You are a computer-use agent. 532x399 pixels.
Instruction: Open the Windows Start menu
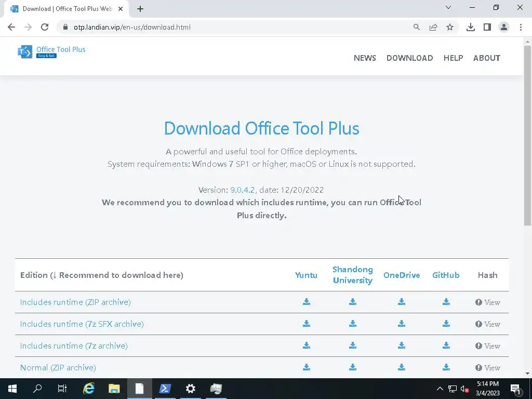pyautogui.click(x=12, y=389)
